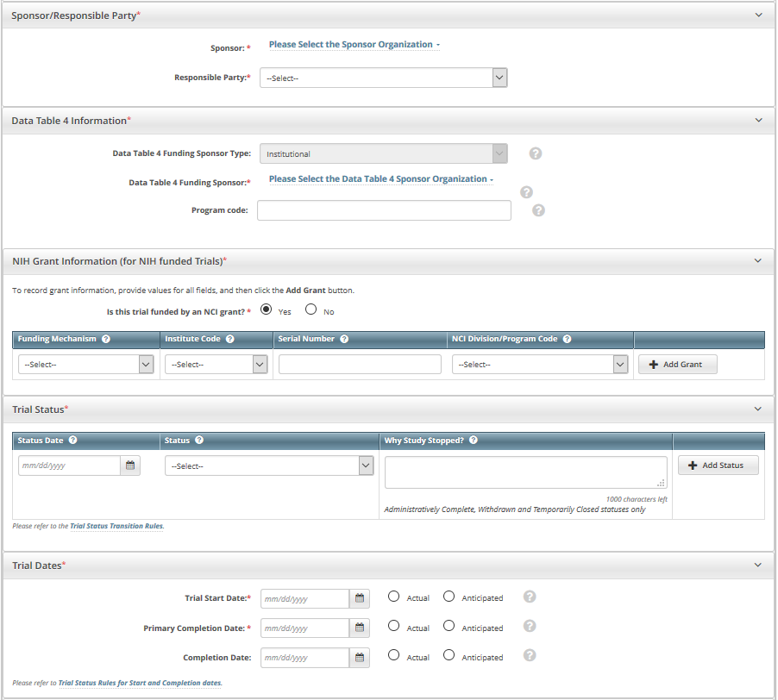This screenshot has width=778, height=700.
Task: Show help for Why Study Stopped column
Action: click(474, 440)
